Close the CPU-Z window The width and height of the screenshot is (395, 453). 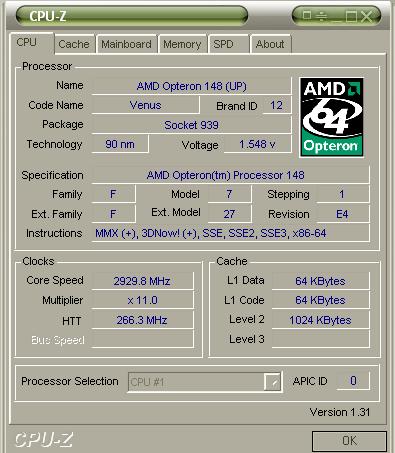tap(367, 16)
